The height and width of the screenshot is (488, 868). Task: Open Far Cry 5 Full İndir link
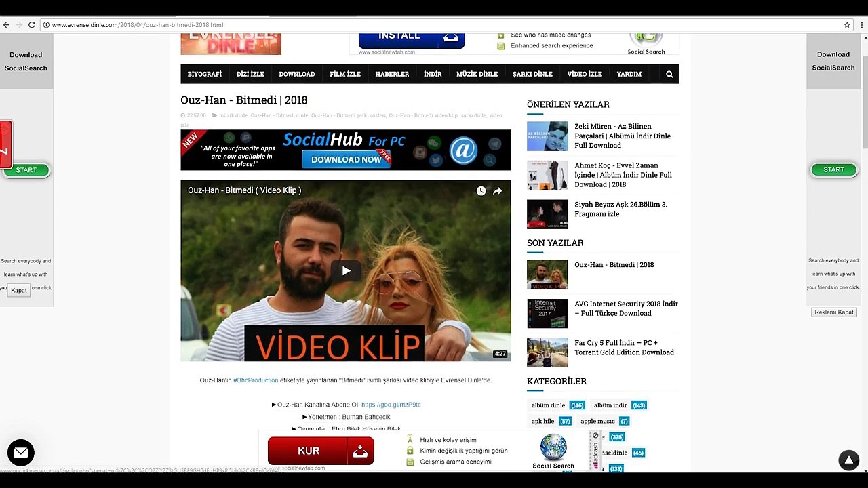click(x=624, y=347)
